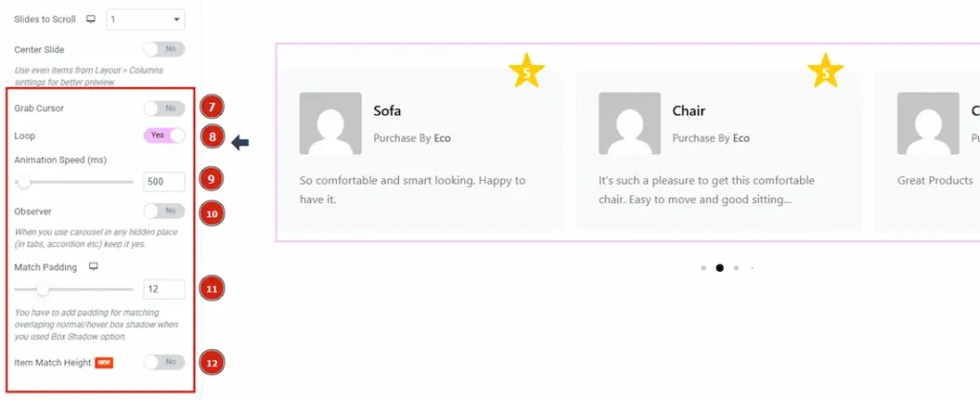Click the responsive device icon beside Slides to Scroll
The image size is (980, 400).
coord(91,19)
